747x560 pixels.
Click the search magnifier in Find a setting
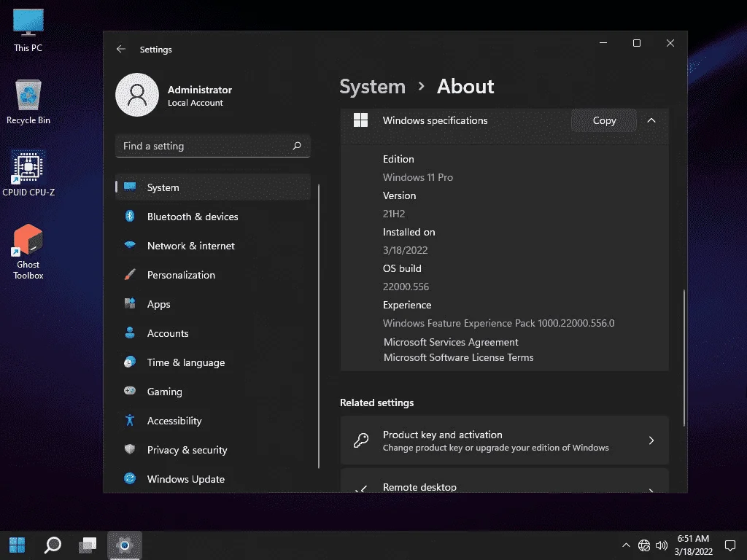click(x=297, y=146)
